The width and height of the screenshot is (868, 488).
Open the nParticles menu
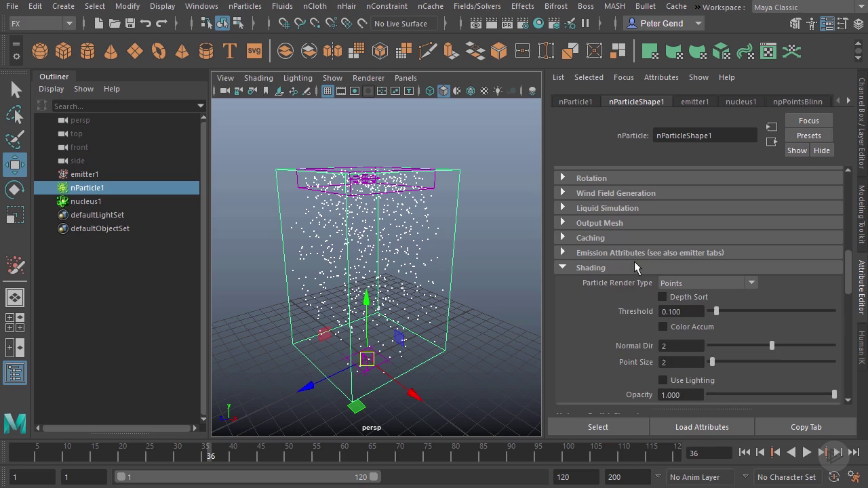(245, 6)
